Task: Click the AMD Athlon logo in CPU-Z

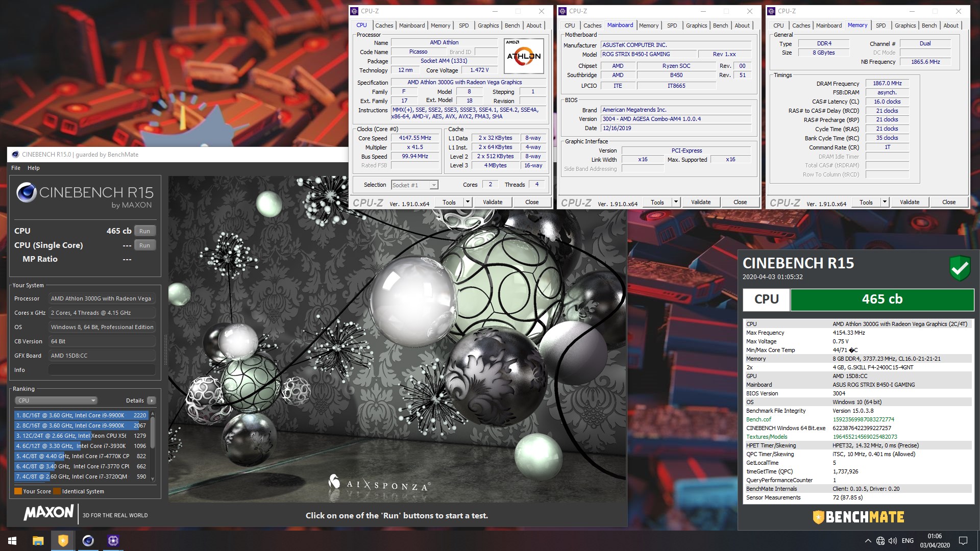Action: click(x=524, y=56)
